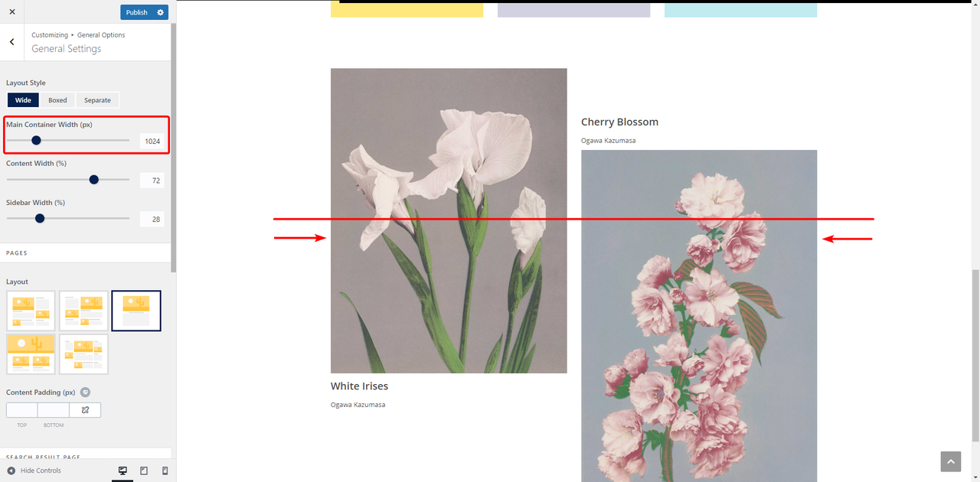Choose the large header image layout thumbnail

pos(31,353)
